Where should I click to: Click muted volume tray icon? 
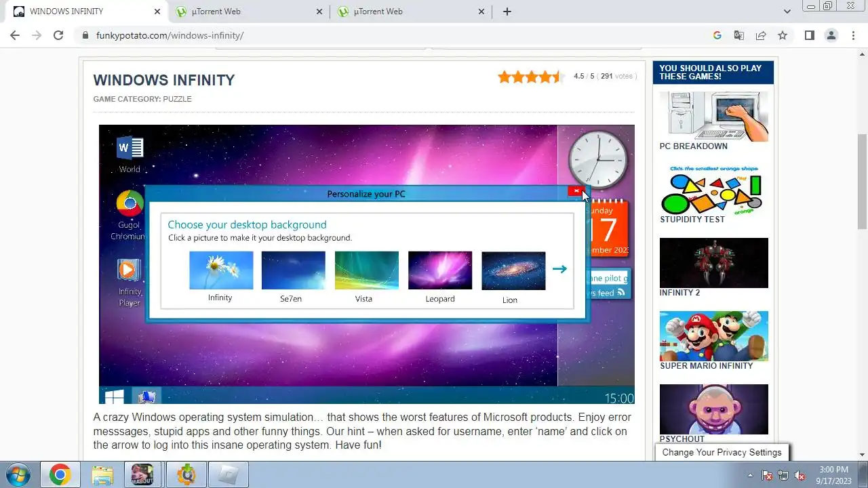pos(800,475)
